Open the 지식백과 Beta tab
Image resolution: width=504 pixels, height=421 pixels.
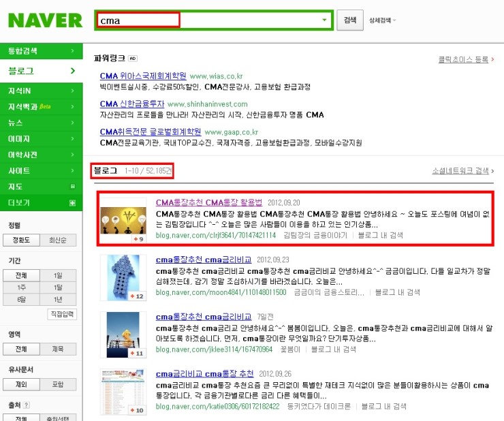tap(41, 106)
